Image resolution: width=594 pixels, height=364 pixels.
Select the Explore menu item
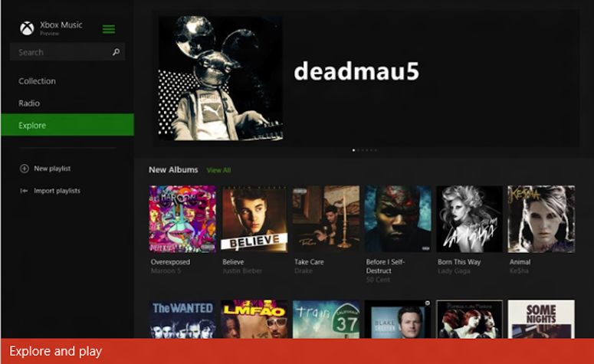tap(67, 125)
